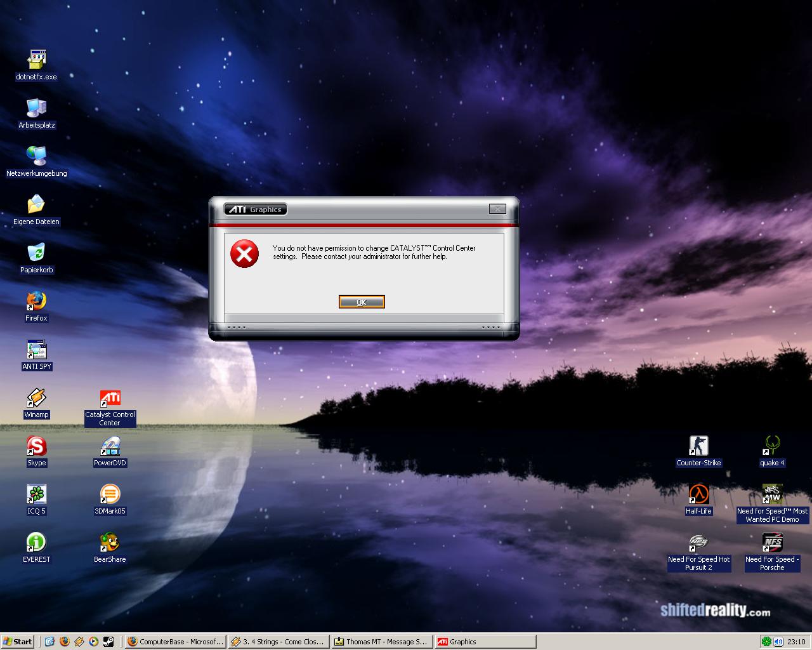The height and width of the screenshot is (650, 812).
Task: Switch to ComputerBase browser taskbar button
Action: pos(176,642)
